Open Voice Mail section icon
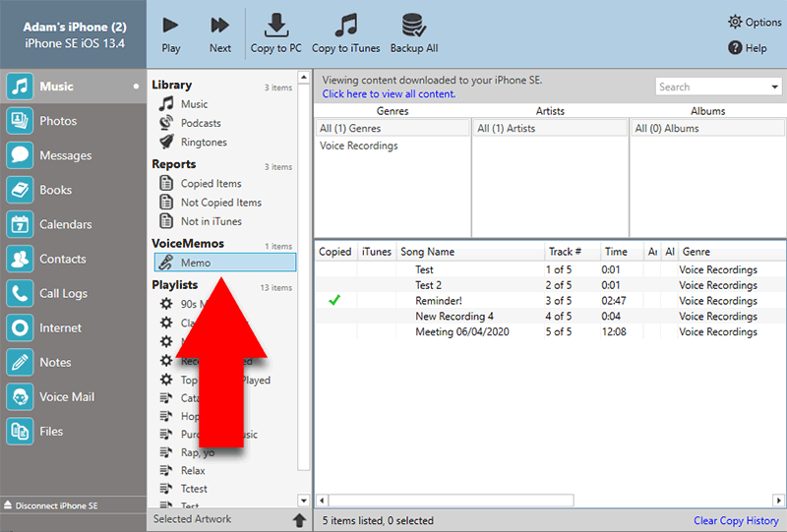 coord(20,397)
